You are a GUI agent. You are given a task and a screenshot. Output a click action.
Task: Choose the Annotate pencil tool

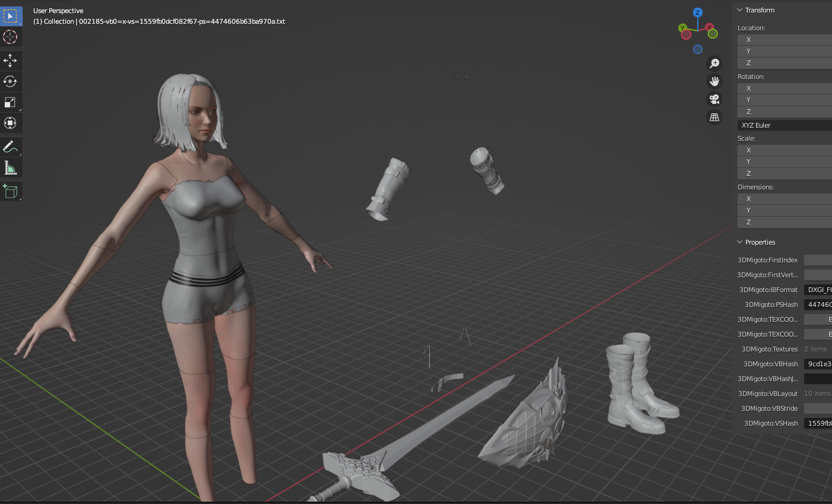pyautogui.click(x=11, y=147)
